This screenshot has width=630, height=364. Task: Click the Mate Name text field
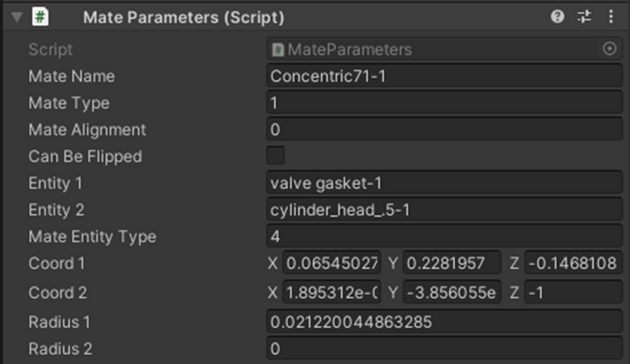click(x=444, y=76)
